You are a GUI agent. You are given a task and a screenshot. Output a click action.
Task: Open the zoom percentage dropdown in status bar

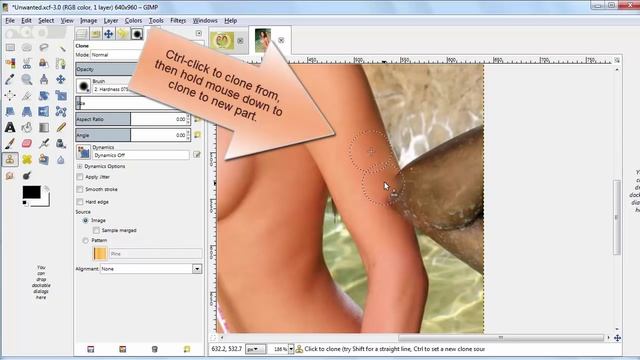coord(291,349)
